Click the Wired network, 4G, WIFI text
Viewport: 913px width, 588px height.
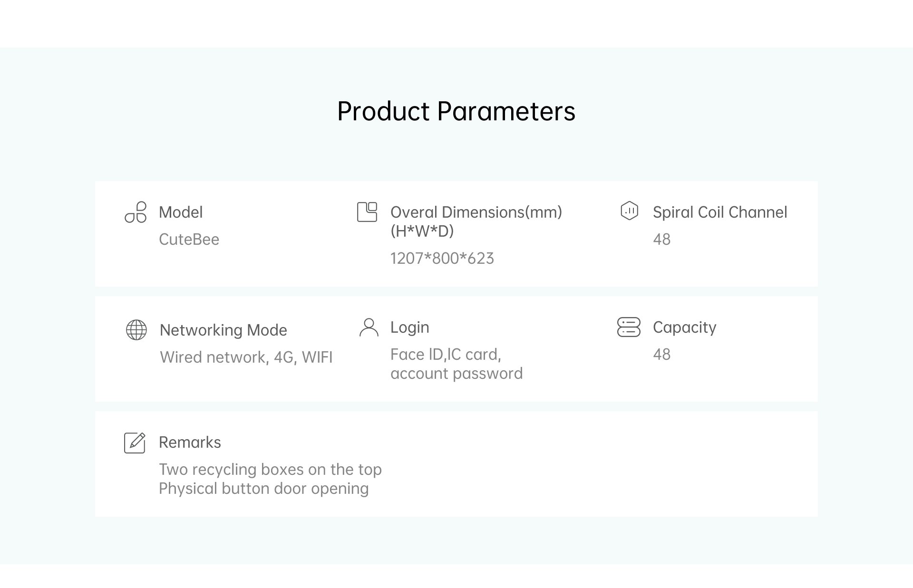(246, 357)
